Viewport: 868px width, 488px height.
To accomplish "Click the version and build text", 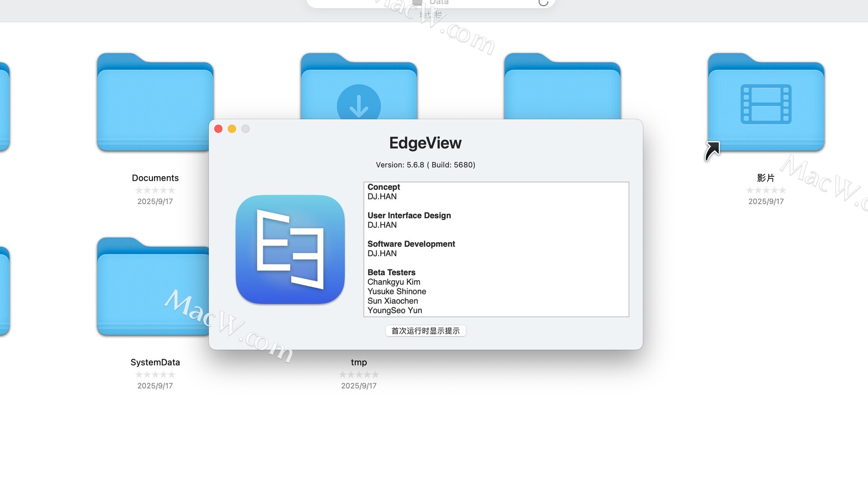I will click(425, 165).
